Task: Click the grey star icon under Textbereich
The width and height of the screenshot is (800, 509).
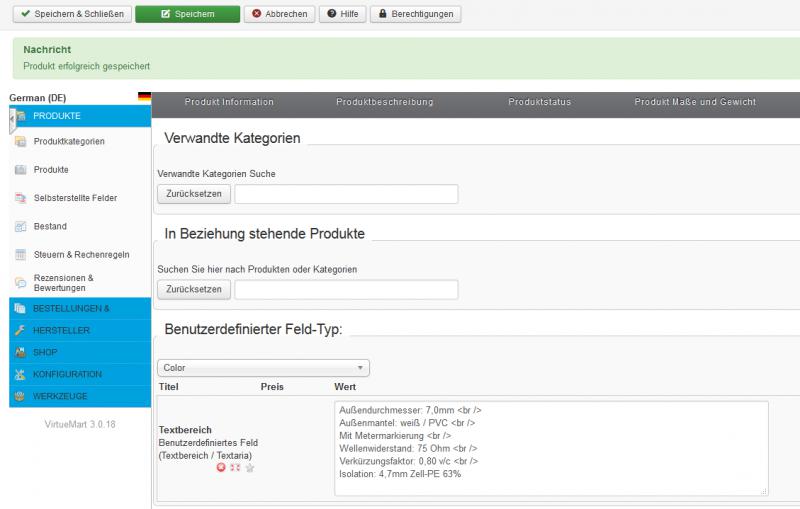Action: (249, 468)
